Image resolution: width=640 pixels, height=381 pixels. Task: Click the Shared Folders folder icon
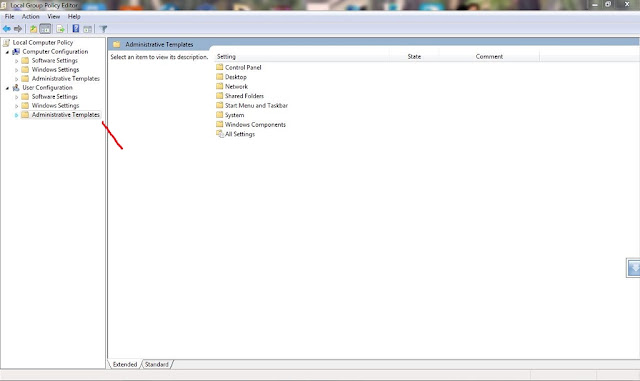tap(220, 96)
